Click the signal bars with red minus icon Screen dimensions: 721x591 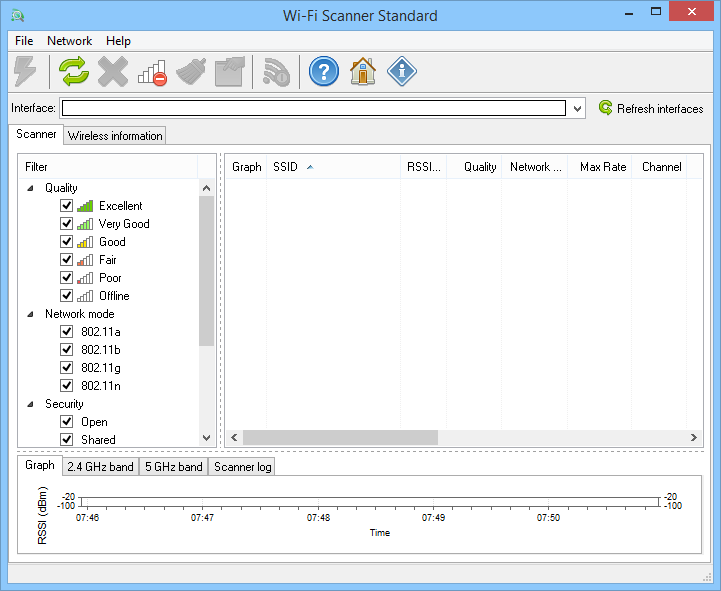point(152,72)
